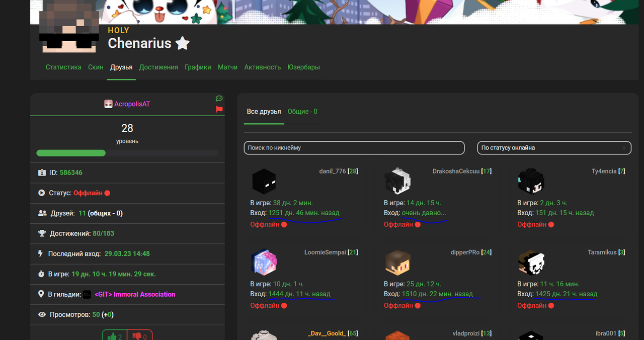Click the guild logo icon before GIT

click(x=87, y=294)
